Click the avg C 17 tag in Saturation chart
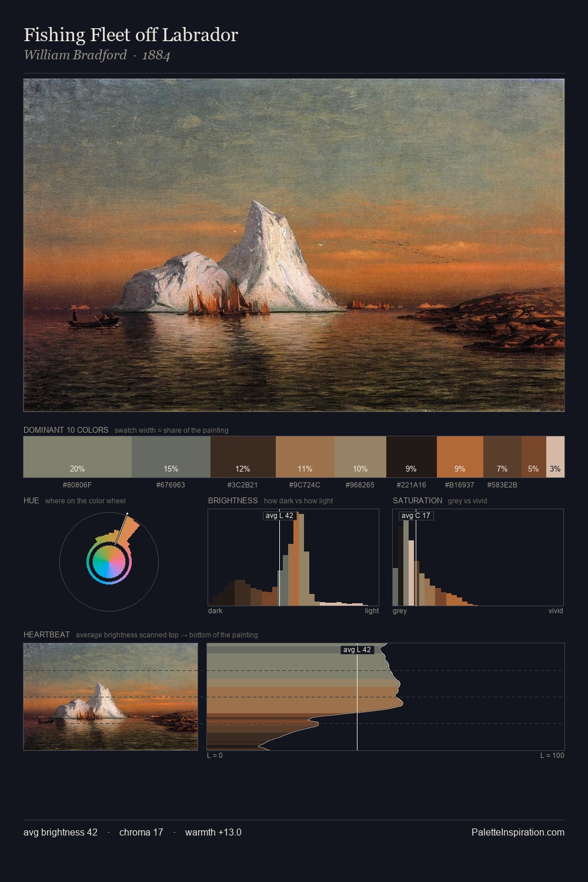The image size is (588, 882). [416, 516]
